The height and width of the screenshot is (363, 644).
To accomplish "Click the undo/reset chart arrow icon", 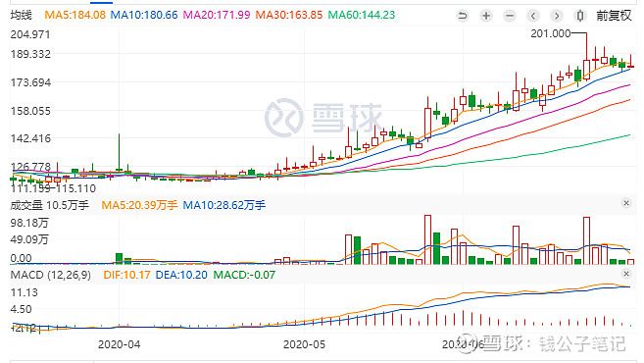I will [463, 16].
